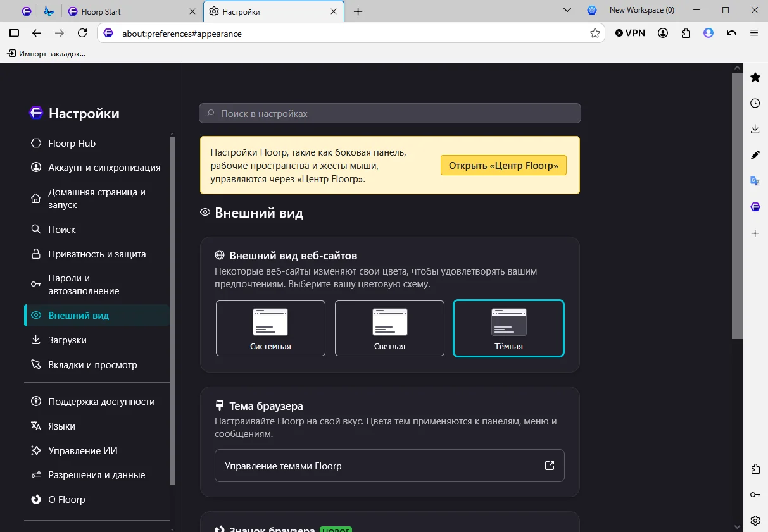
Task: Switch to the Floorp Start tab
Action: tap(132, 11)
